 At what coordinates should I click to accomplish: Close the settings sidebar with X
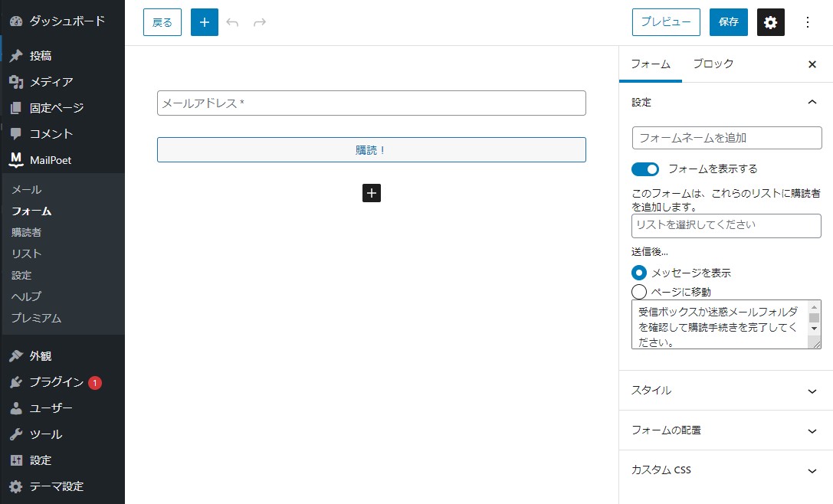click(x=812, y=64)
